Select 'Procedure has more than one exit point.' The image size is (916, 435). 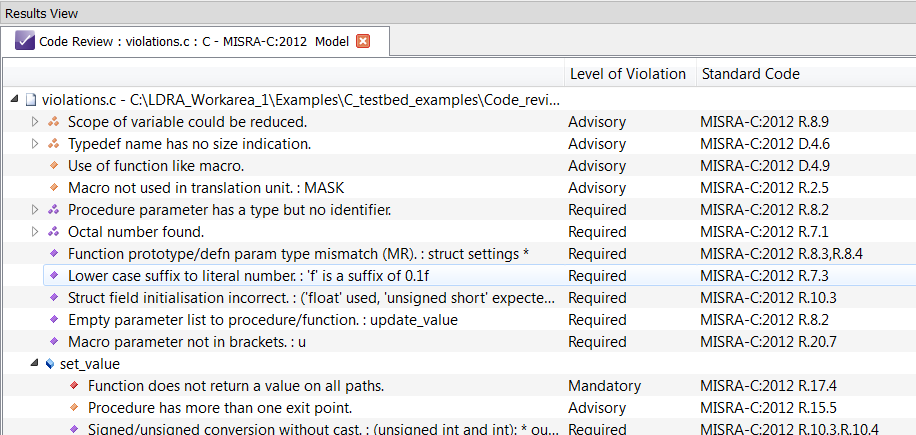pyautogui.click(x=220, y=408)
